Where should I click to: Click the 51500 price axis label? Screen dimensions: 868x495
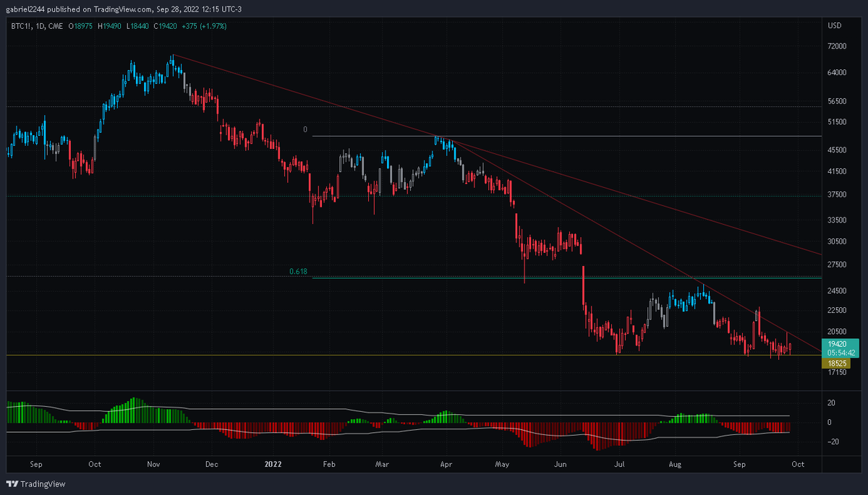(837, 124)
